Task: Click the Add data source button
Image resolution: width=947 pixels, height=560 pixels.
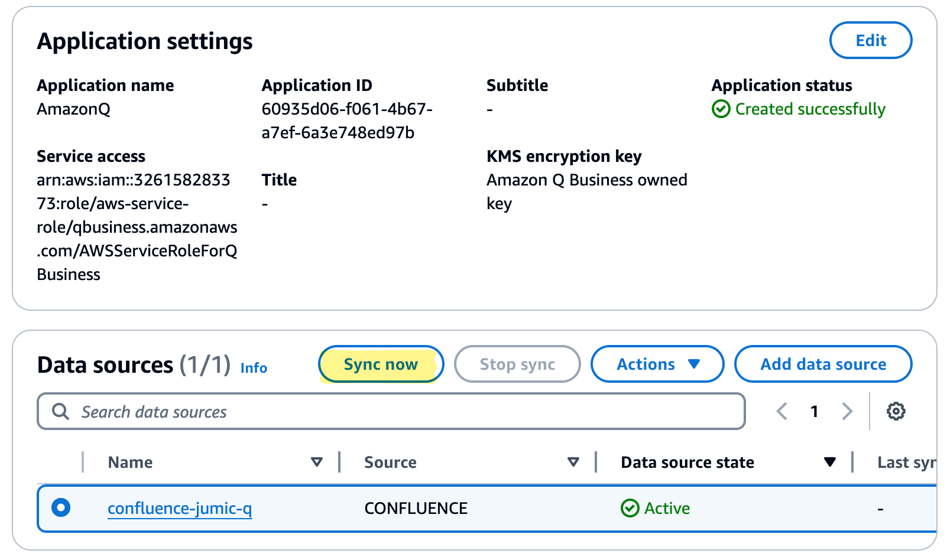Action: [x=823, y=364]
